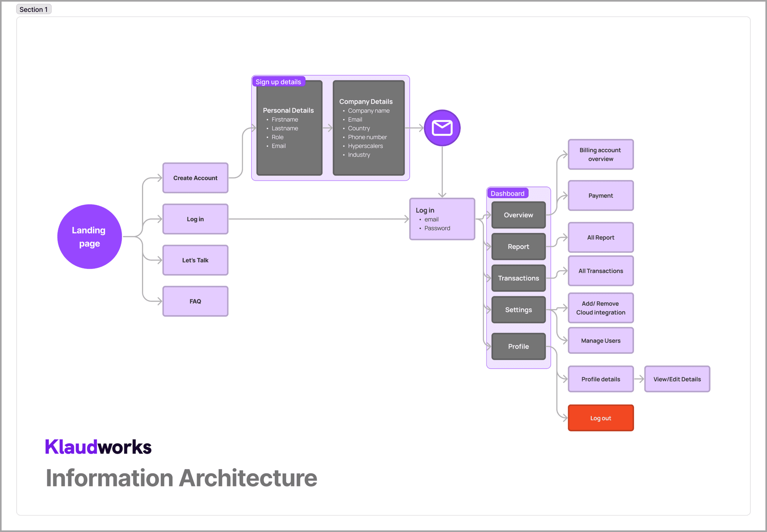The width and height of the screenshot is (767, 532).
Task: Select the Transactions dashboard item
Action: coord(518,278)
